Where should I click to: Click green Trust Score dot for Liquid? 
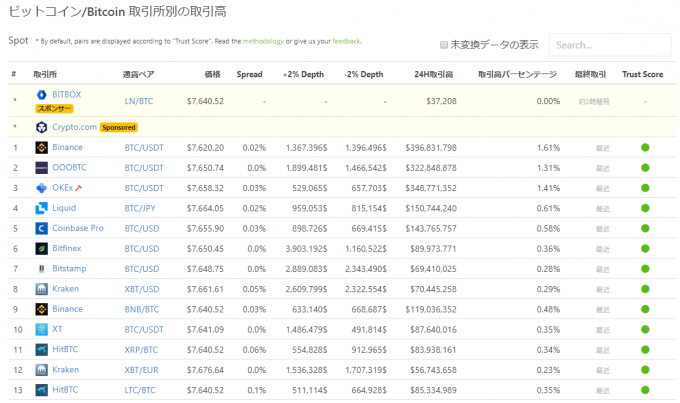tap(645, 208)
